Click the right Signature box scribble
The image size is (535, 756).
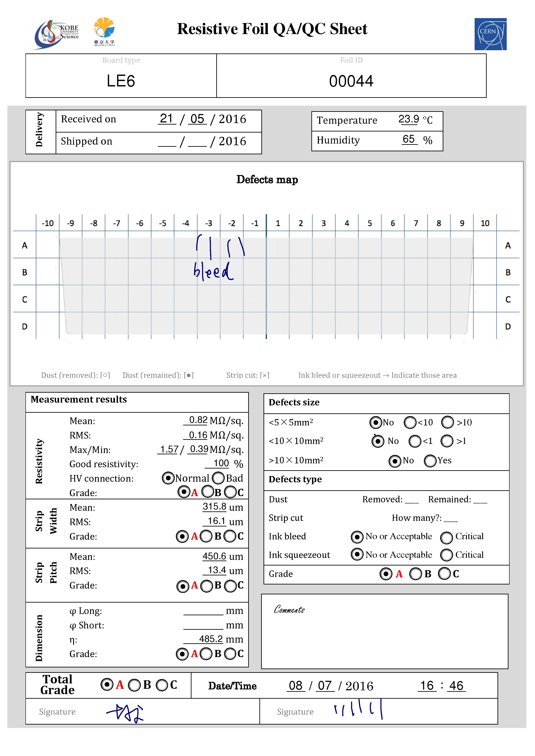(358, 709)
